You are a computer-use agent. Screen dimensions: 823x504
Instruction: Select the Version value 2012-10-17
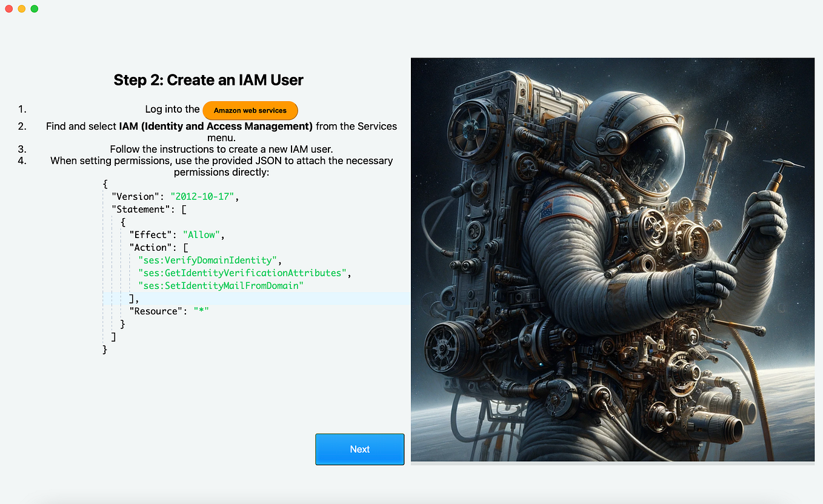click(x=202, y=196)
